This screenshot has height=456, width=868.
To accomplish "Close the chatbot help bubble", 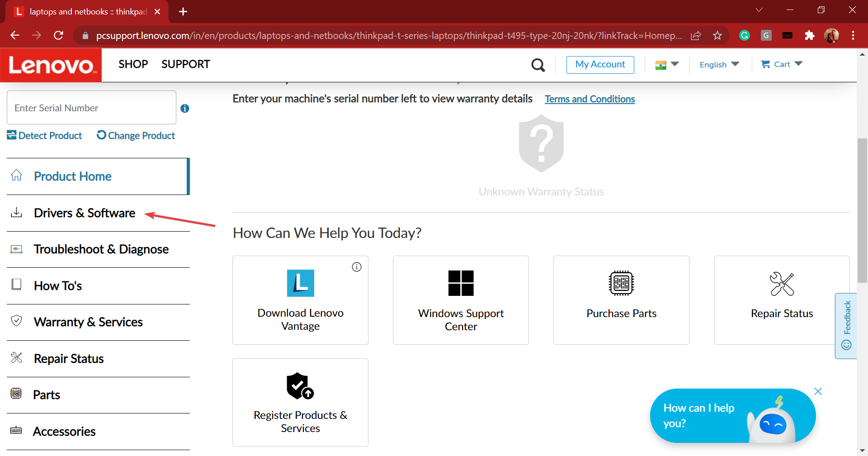I will [x=818, y=391].
